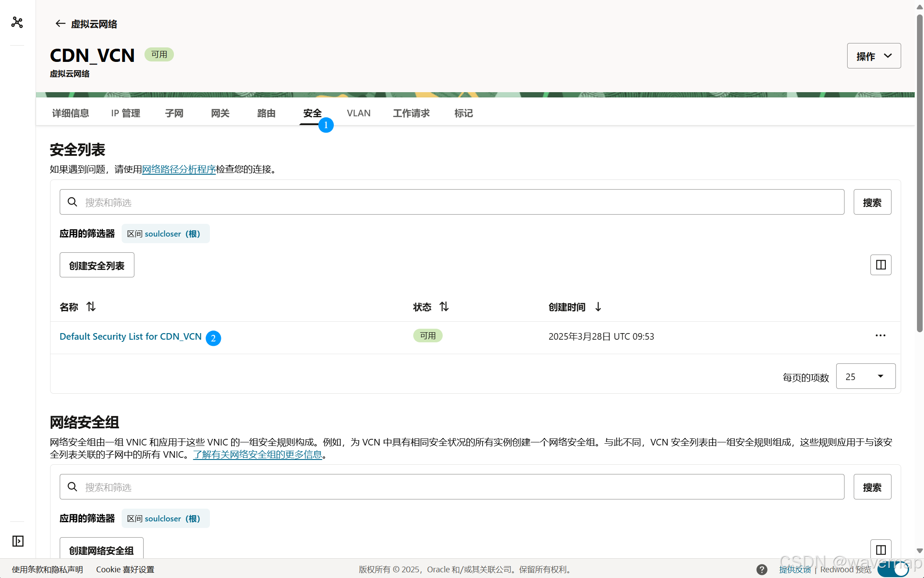Open Default Security List for CDN_VCN link

130,337
